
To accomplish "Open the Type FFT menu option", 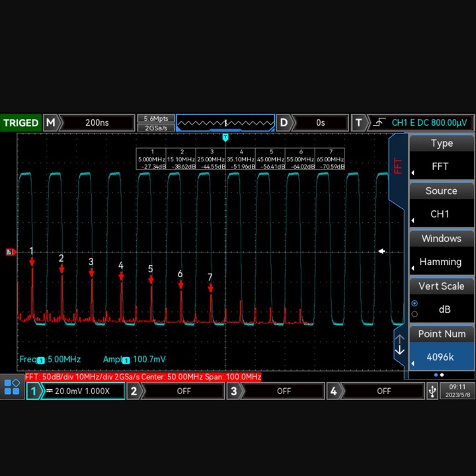I will click(442, 166).
